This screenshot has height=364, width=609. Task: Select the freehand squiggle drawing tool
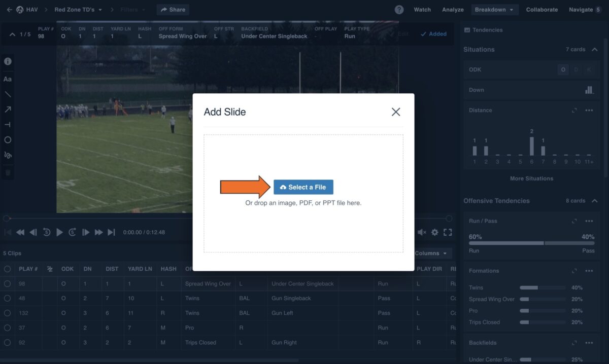click(8, 155)
